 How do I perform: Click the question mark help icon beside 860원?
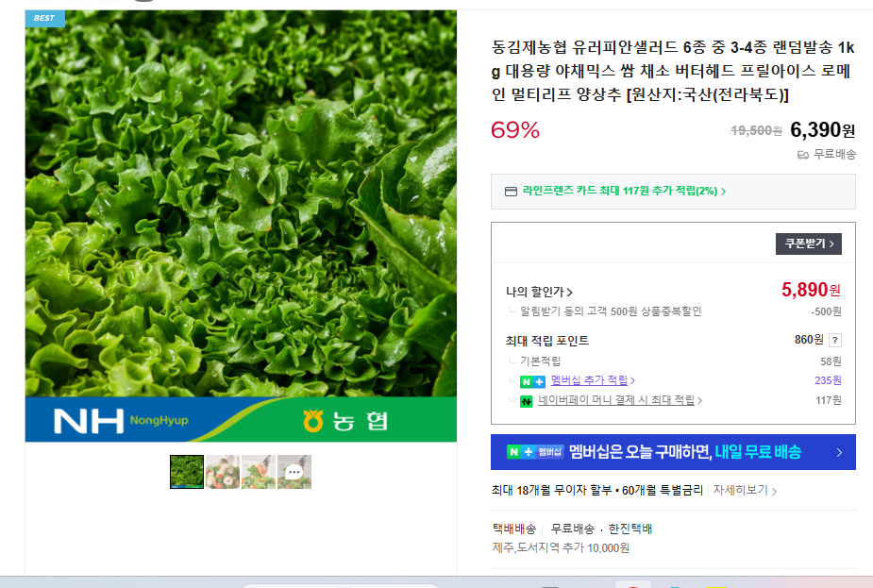click(834, 341)
